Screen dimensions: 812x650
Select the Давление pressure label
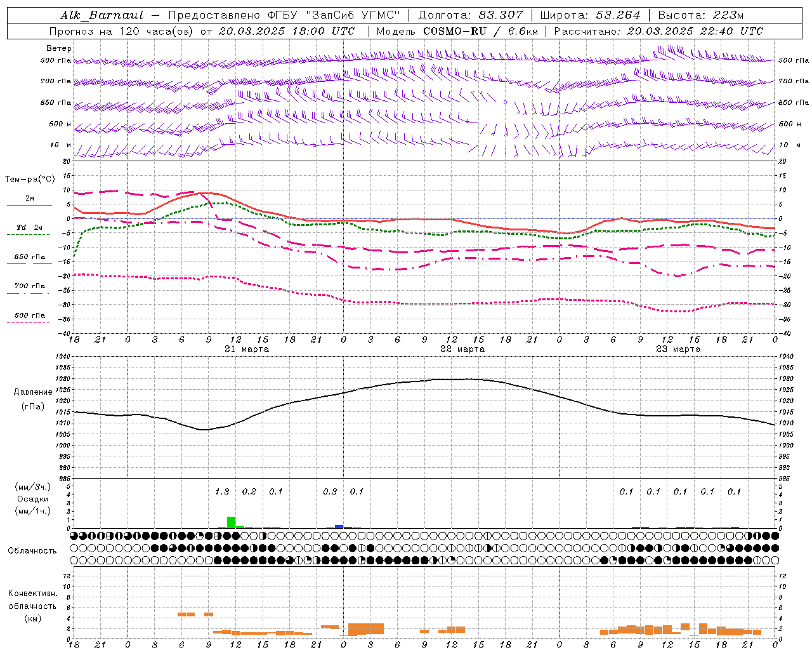click(x=32, y=392)
